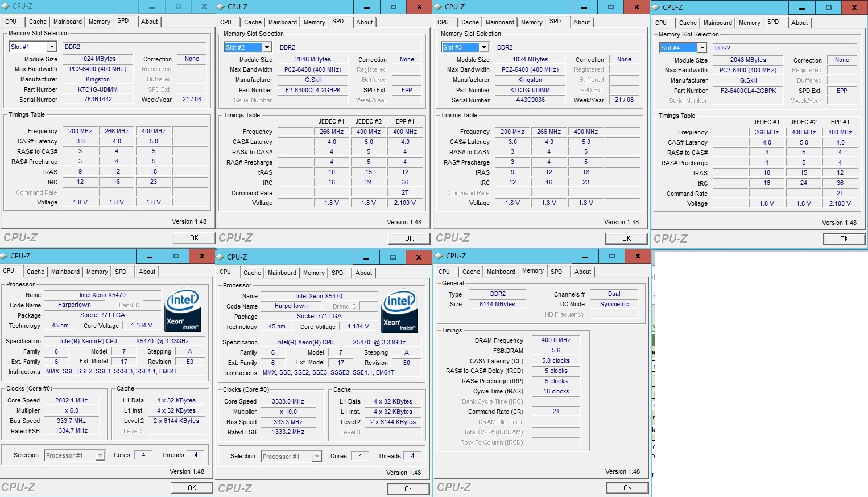The width and height of the screenshot is (868, 497).
Task: Click the FSB:DRAM ratio value 5:6
Action: (x=556, y=350)
